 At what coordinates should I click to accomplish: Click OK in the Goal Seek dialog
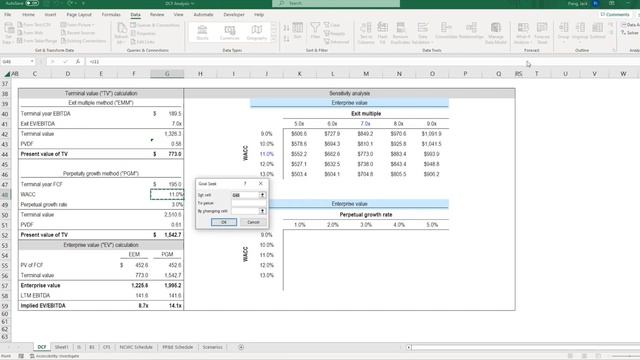point(224,222)
